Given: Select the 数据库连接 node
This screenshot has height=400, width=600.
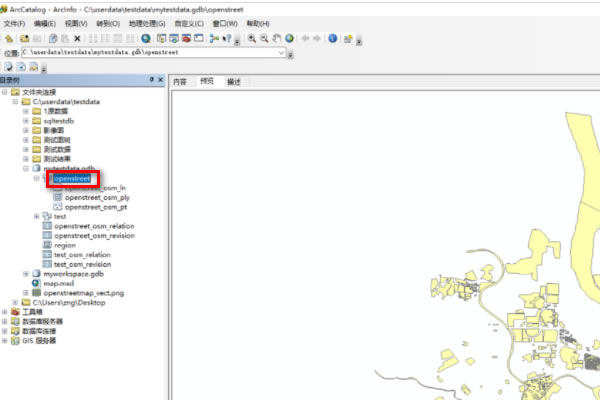Looking at the screenshot, I should tap(39, 331).
